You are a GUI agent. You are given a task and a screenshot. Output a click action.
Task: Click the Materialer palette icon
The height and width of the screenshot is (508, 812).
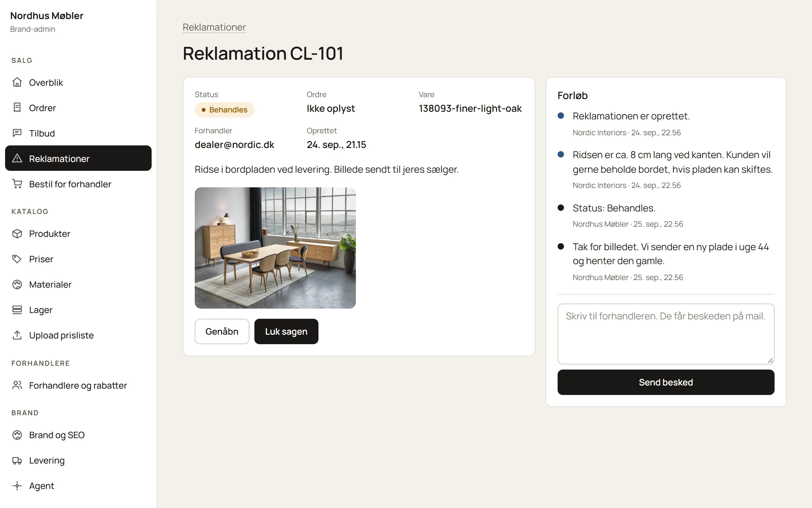[17, 284]
